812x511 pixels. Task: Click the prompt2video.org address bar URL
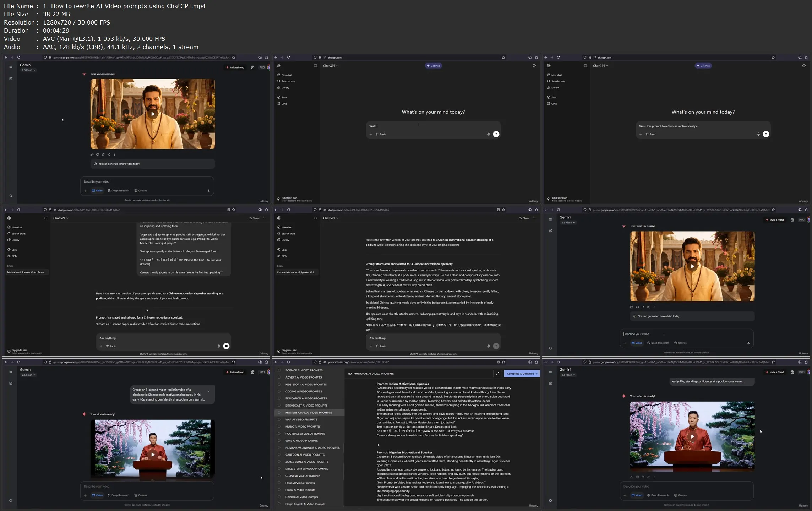tap(359, 362)
